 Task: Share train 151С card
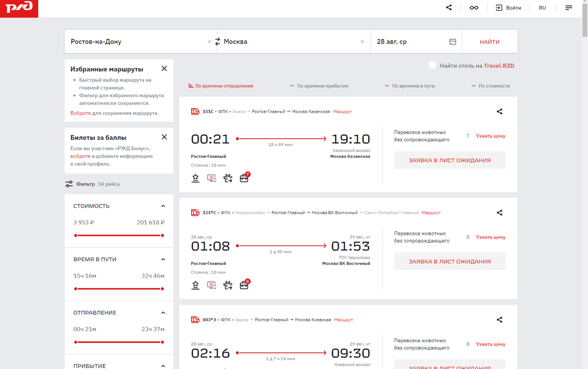point(499,111)
